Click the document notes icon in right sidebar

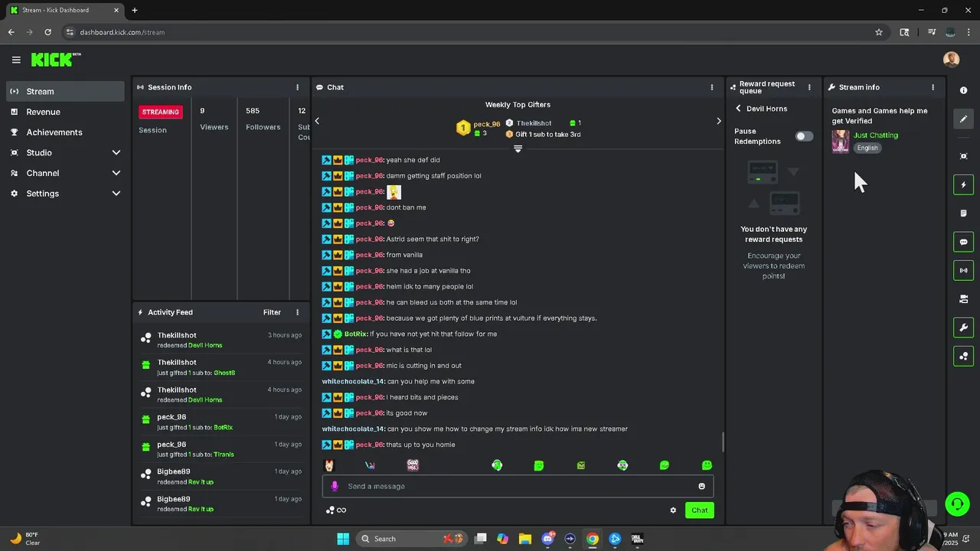click(963, 214)
